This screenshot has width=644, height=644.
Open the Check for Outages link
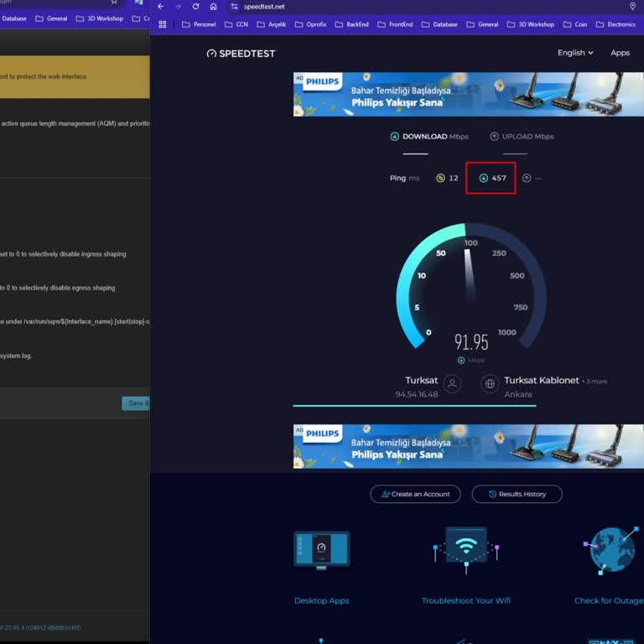(x=609, y=600)
